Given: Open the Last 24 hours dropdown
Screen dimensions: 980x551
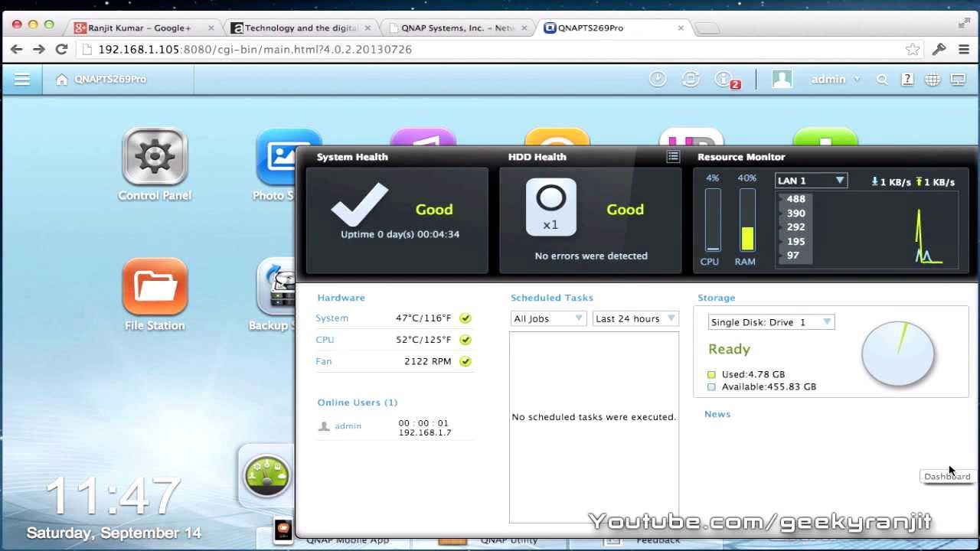Looking at the screenshot, I should 635,318.
